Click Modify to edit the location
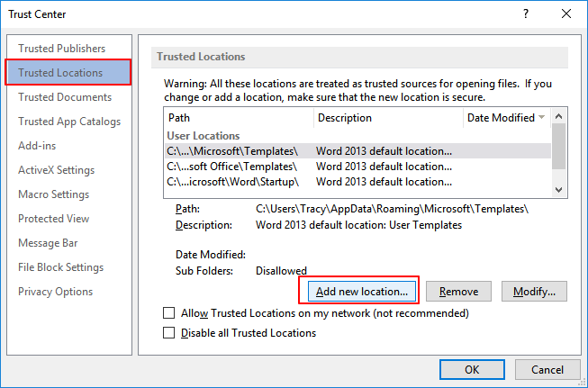The height and width of the screenshot is (388, 588). [534, 292]
